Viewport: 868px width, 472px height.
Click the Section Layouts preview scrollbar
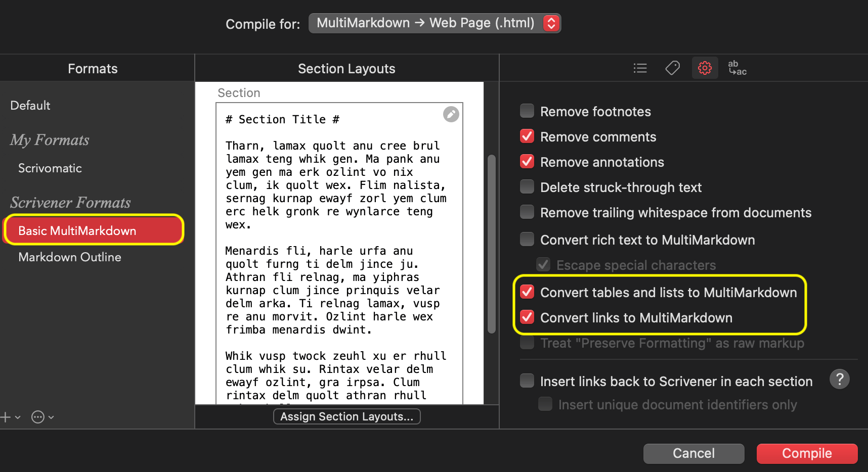click(x=491, y=244)
